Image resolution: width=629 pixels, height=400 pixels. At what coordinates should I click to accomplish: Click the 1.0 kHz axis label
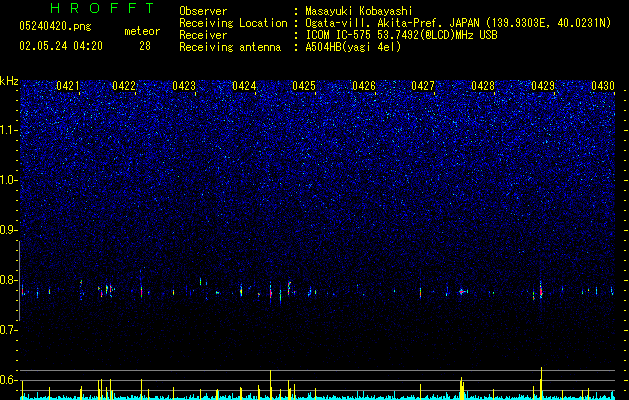[9, 180]
